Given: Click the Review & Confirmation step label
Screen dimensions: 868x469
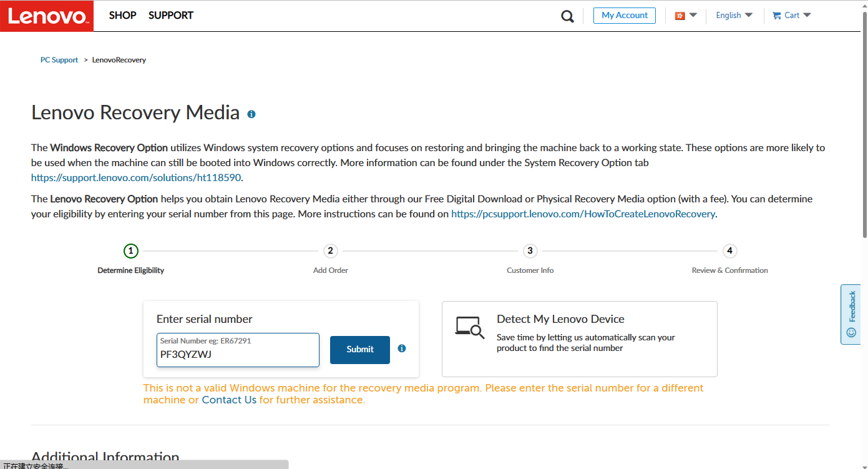Looking at the screenshot, I should pos(730,270).
